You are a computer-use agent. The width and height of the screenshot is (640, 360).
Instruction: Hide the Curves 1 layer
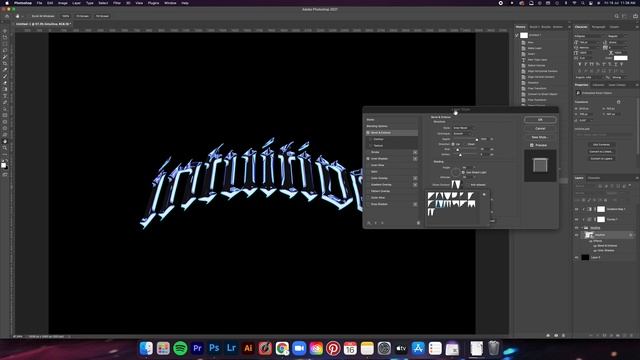point(577,220)
